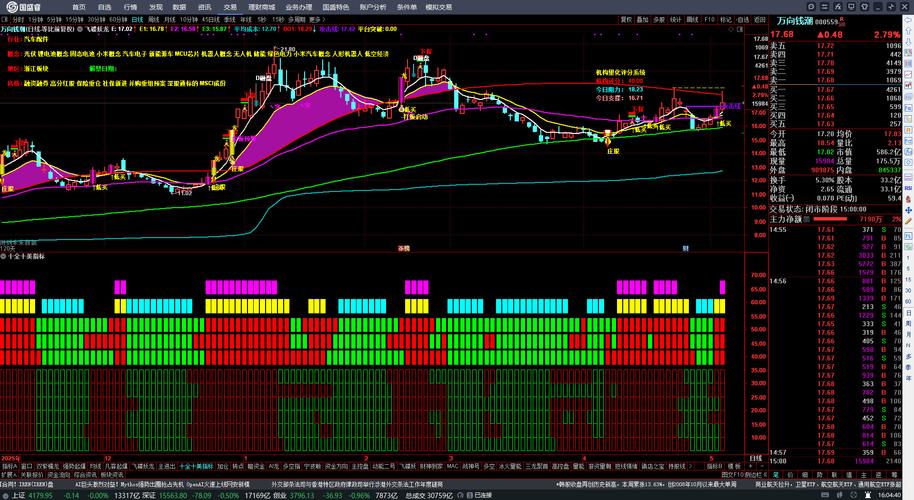Click the F10 company info button
914x500 pixels.
click(x=709, y=20)
